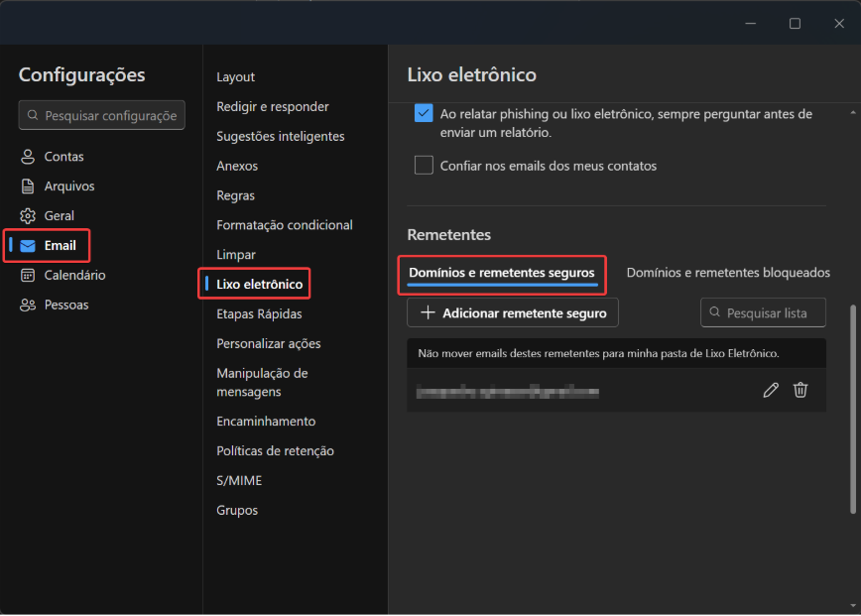Open Calendário settings category

pos(74,276)
